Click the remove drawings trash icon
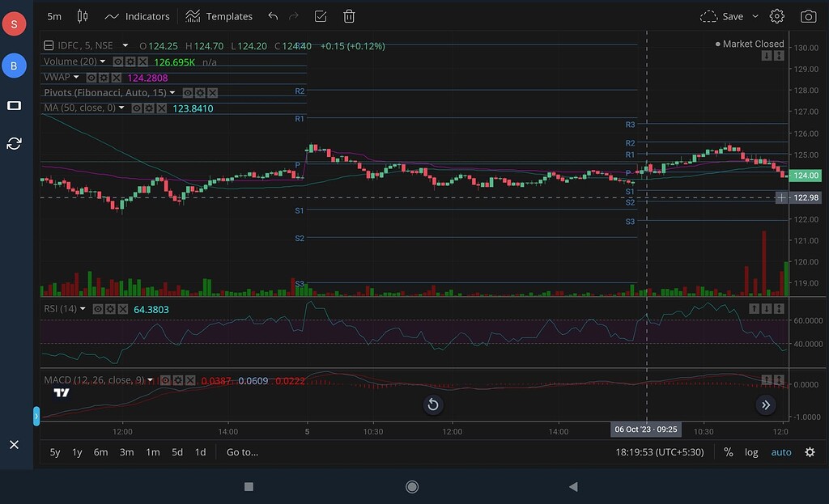Screen dimensions: 829x504 tap(349, 16)
